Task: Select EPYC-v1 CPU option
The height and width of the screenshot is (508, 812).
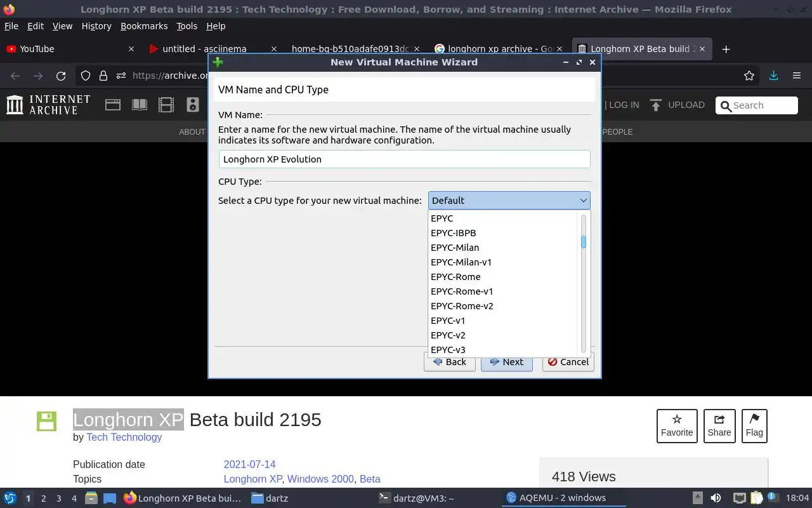Action: [x=504, y=321]
